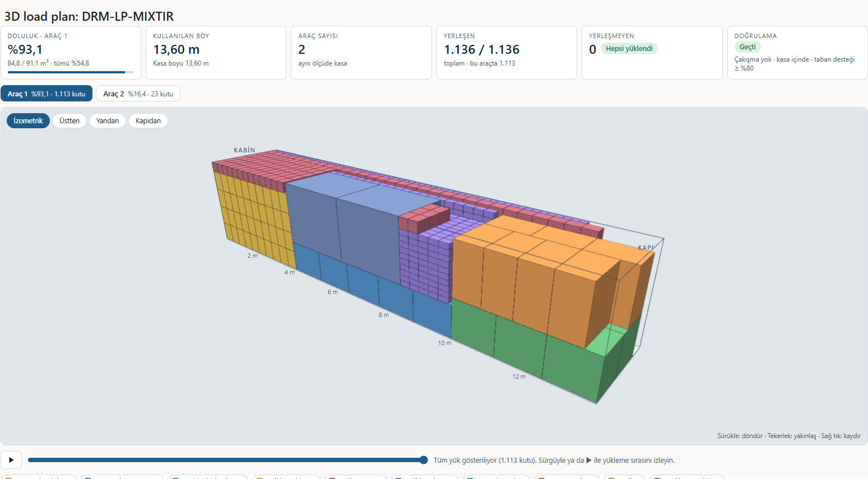Click the 4 m length marker

coord(289,272)
